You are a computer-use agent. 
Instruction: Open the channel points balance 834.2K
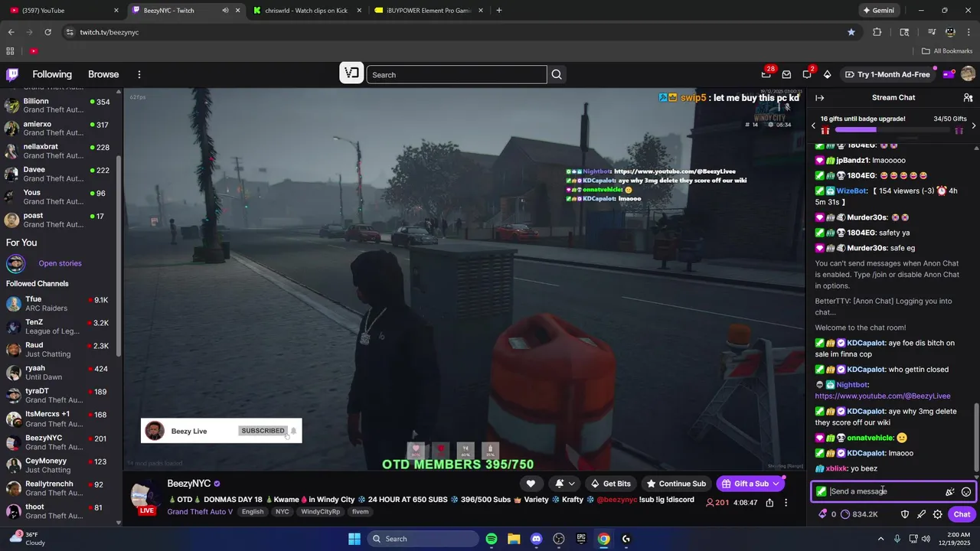click(x=860, y=514)
